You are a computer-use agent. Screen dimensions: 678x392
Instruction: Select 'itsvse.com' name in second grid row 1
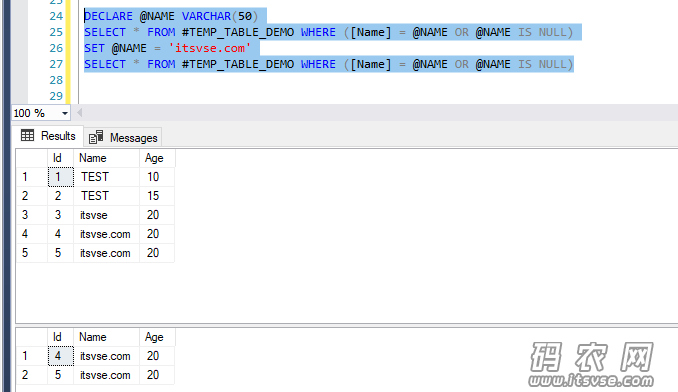(106, 356)
